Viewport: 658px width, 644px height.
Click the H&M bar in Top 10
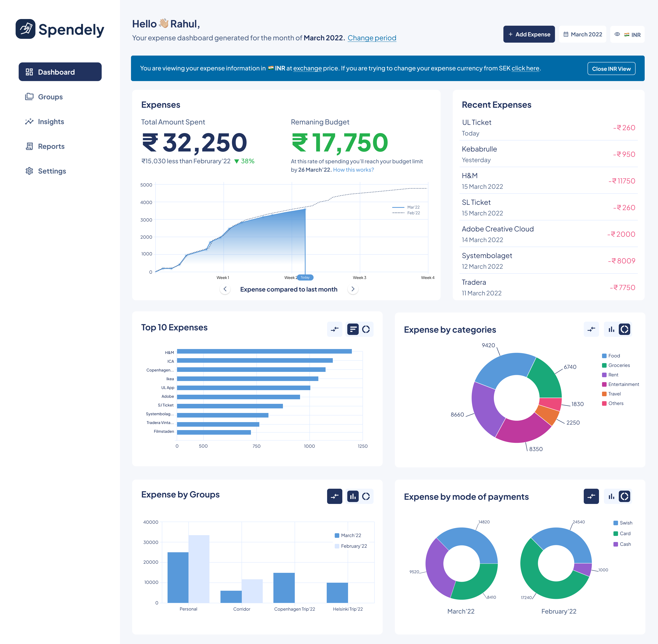[264, 351]
